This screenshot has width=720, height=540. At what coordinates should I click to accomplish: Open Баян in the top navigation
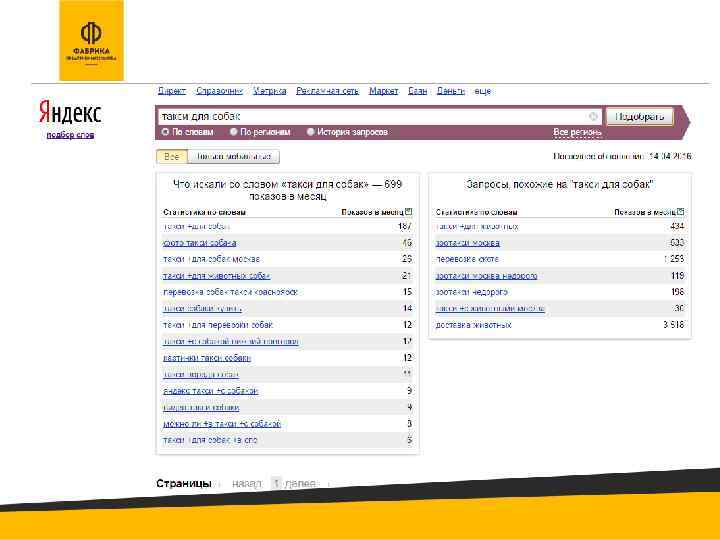click(417, 91)
